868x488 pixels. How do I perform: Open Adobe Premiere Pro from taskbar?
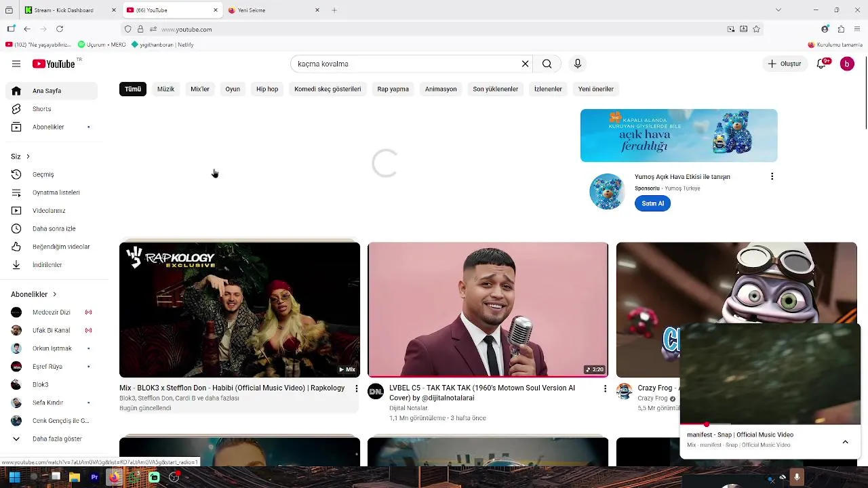94,477
